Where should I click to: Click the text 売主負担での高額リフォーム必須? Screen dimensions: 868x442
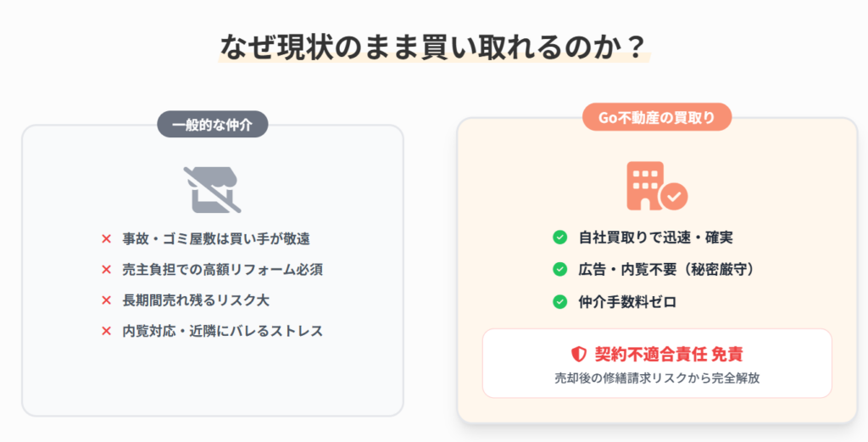click(x=223, y=270)
